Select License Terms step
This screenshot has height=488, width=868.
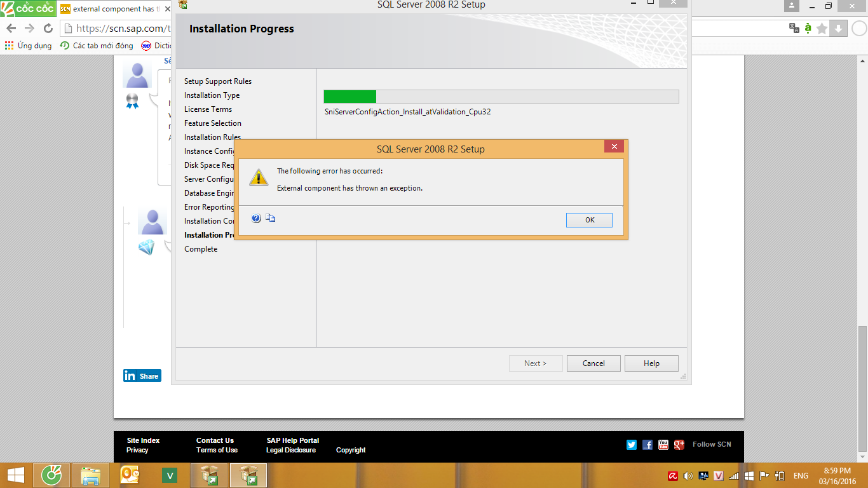pyautogui.click(x=208, y=109)
